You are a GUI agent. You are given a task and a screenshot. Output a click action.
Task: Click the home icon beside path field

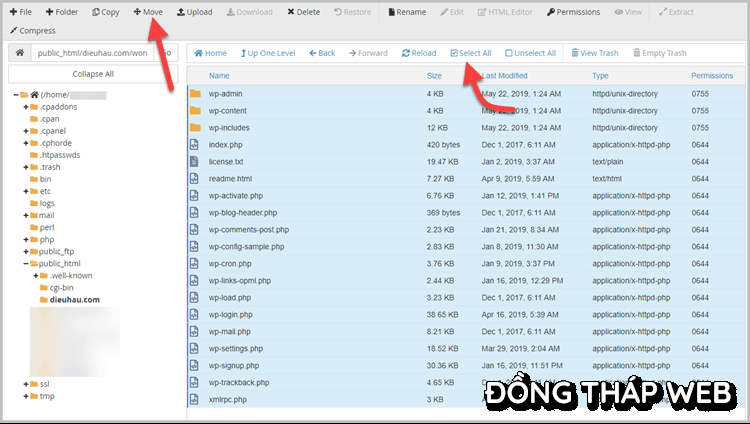point(20,53)
